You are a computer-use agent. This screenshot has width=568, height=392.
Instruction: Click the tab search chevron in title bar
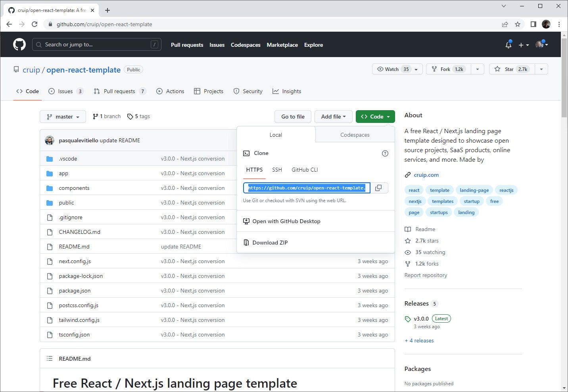click(x=504, y=6)
